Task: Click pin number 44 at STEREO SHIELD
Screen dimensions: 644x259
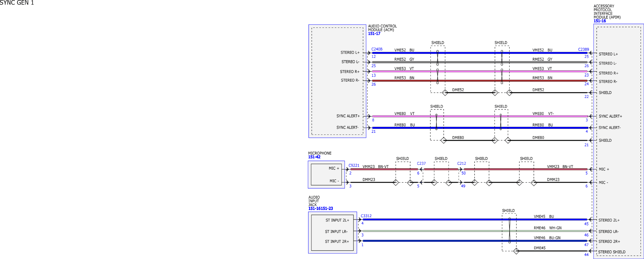Action: (586, 255)
